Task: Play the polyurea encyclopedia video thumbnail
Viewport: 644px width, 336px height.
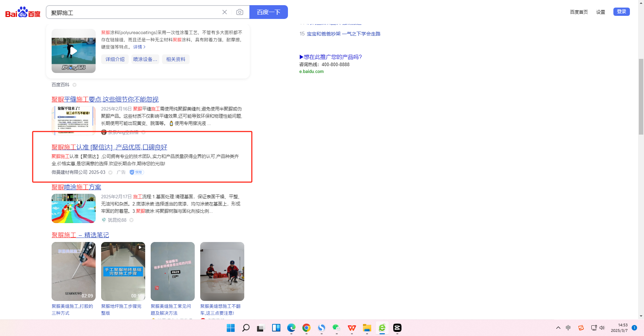Action: (x=74, y=51)
